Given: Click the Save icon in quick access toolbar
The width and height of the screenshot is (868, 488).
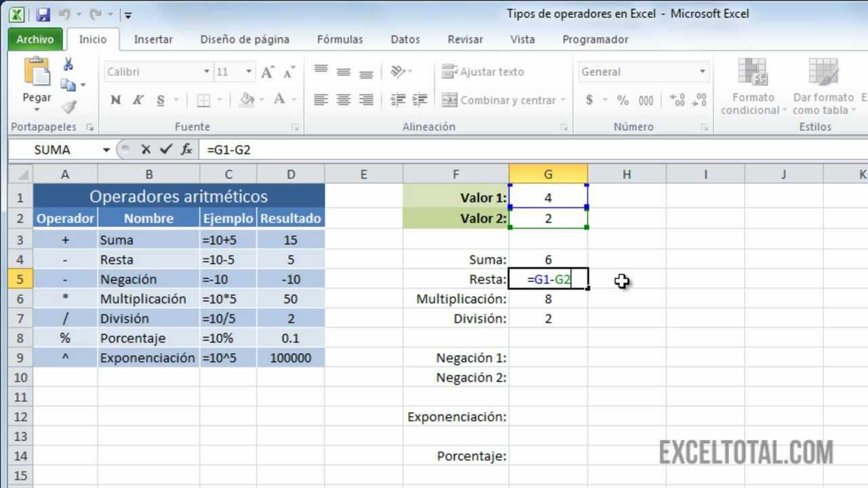Looking at the screenshot, I should [43, 14].
